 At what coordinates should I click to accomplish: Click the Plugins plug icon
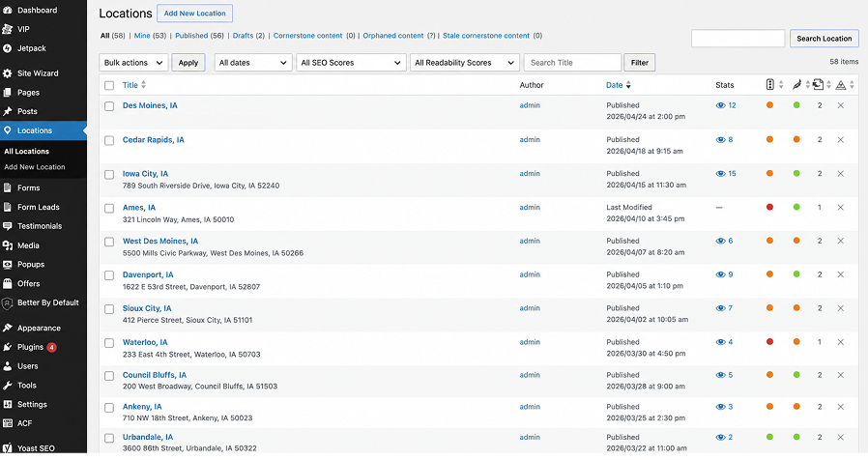[7, 347]
